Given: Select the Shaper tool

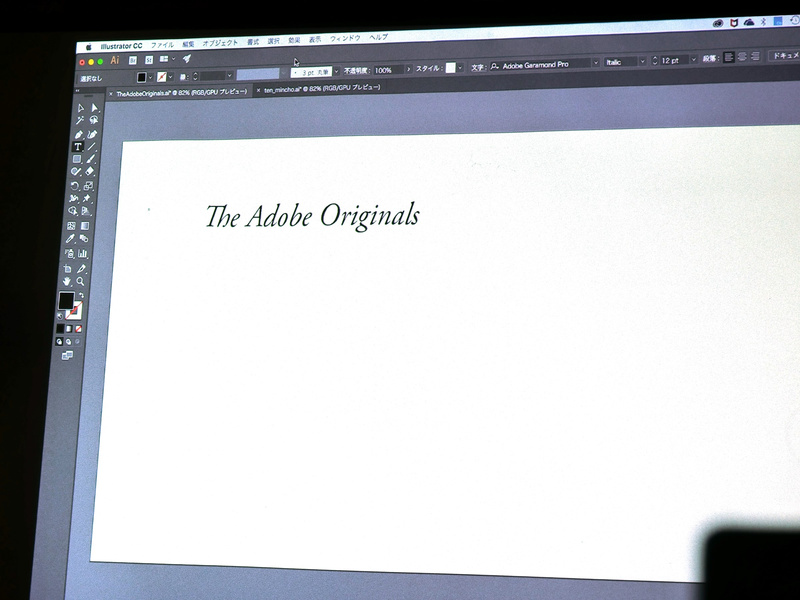Looking at the screenshot, I should (x=76, y=172).
